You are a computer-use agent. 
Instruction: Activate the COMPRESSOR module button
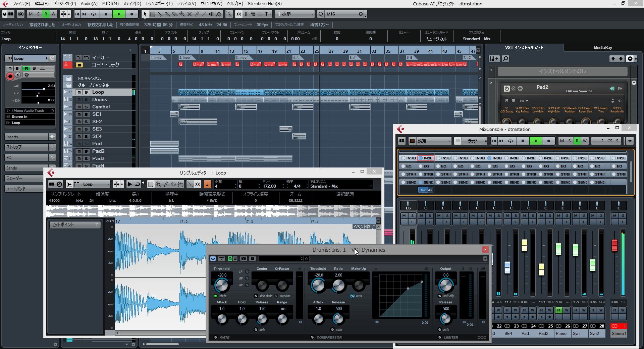point(312,338)
